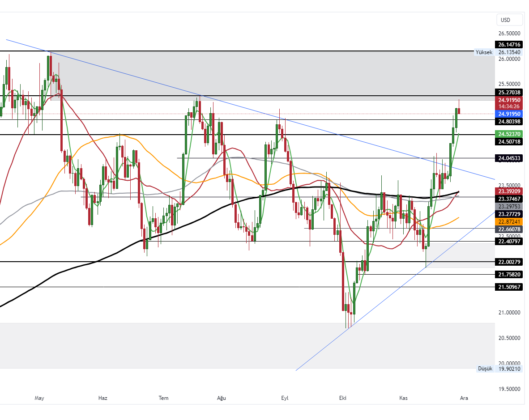Select the Yüksek high value 26.13540
This screenshot has height=420, width=529.
click(508, 52)
